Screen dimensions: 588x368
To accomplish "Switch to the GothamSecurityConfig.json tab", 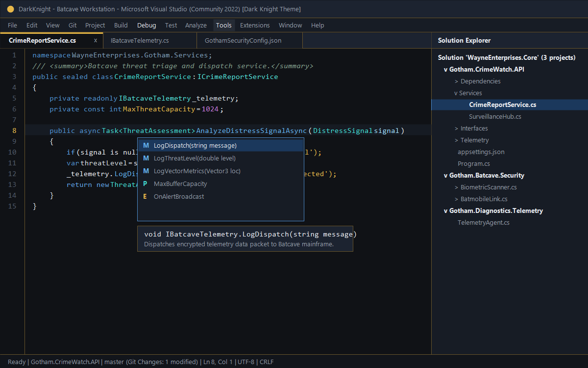I will (250, 41).
